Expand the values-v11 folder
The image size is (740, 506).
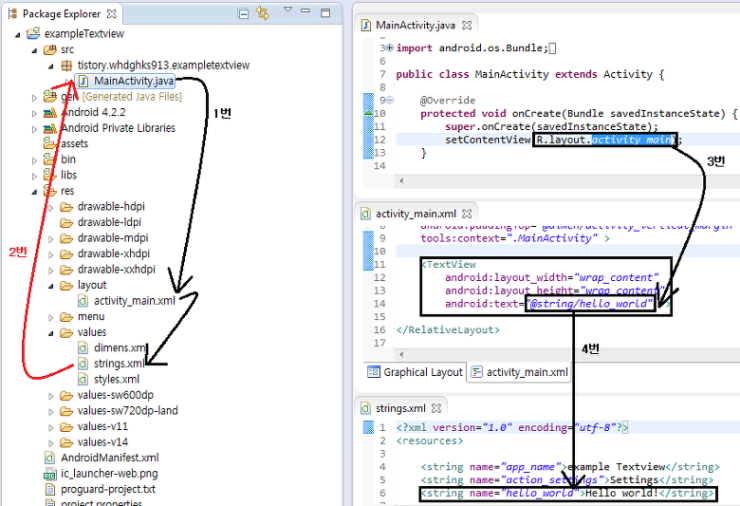51,427
